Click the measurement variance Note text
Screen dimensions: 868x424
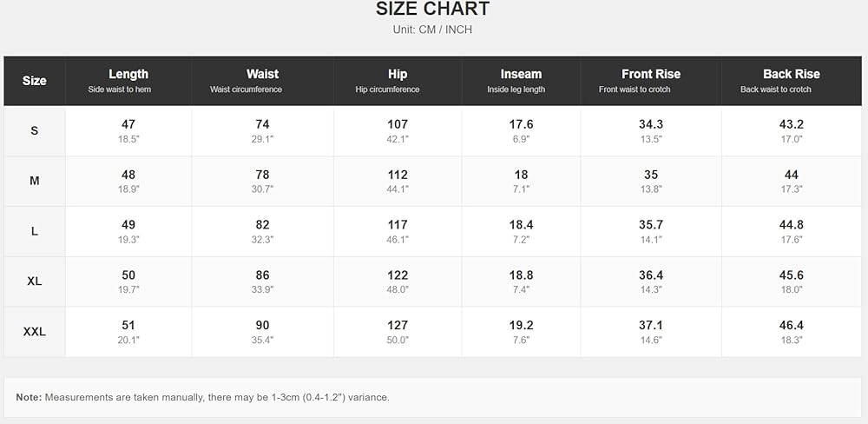(202, 397)
